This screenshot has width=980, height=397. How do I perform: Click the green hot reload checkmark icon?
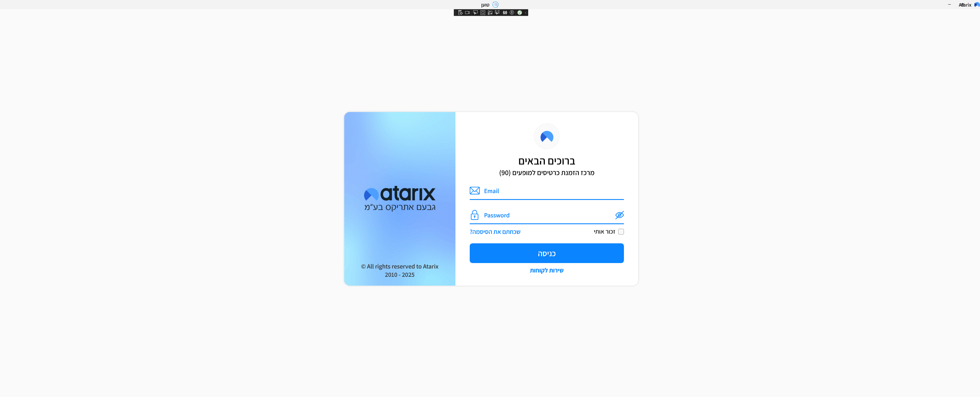click(x=520, y=13)
